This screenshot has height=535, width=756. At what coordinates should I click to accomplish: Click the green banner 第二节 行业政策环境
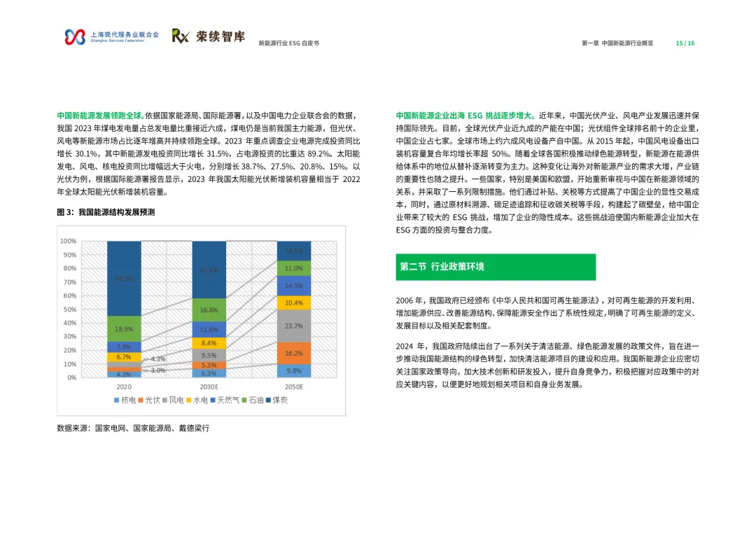point(496,267)
